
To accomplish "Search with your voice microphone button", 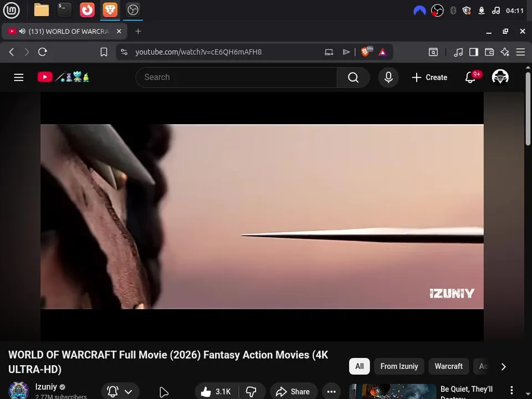I will click(x=388, y=78).
